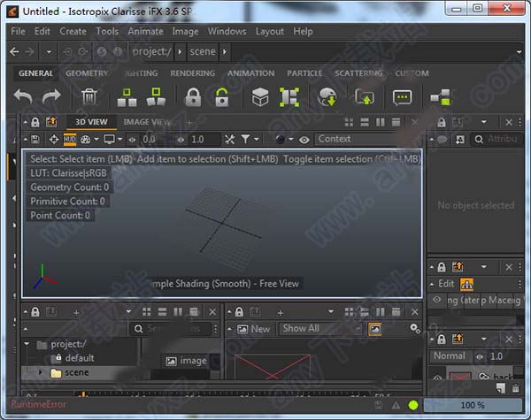Click the save floppy icon in 3D view toolbar
The width and height of the screenshot is (531, 420).
point(35,139)
